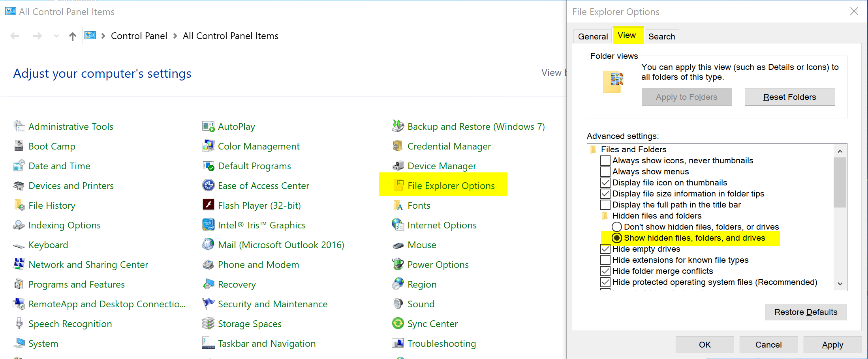Uncheck Hide empty drives checkbox
Viewport: 868px width, 359px height.
coord(605,249)
